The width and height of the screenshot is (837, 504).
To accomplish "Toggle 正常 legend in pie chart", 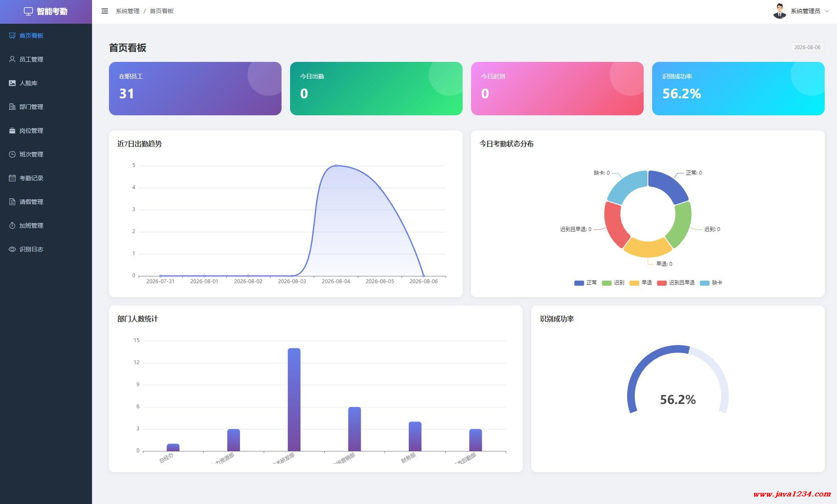I will (x=586, y=283).
